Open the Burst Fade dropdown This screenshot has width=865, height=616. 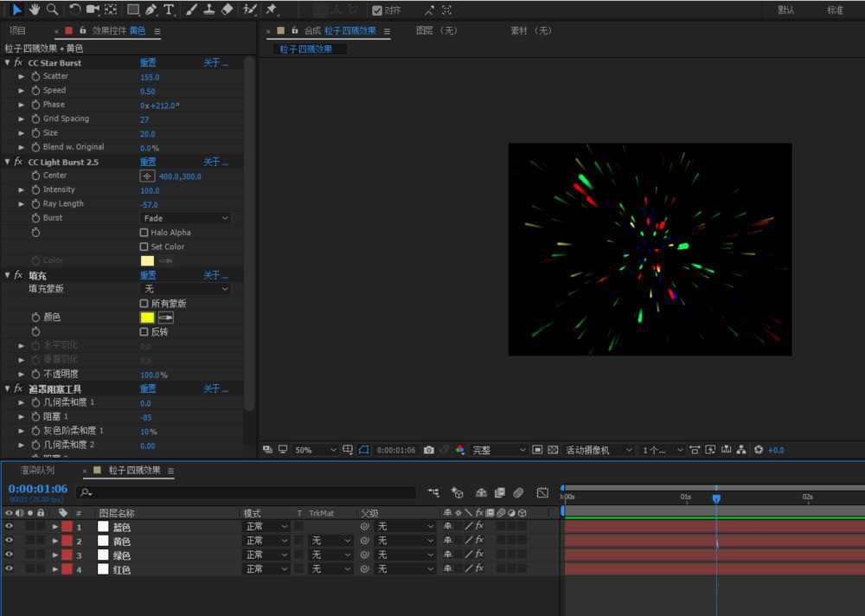(185, 218)
